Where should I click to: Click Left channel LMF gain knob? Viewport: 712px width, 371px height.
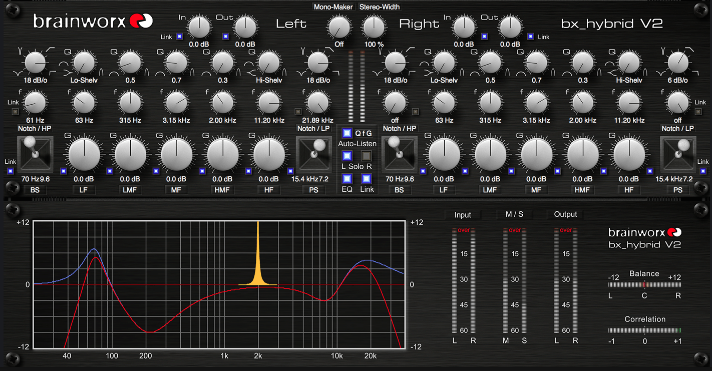pos(130,154)
